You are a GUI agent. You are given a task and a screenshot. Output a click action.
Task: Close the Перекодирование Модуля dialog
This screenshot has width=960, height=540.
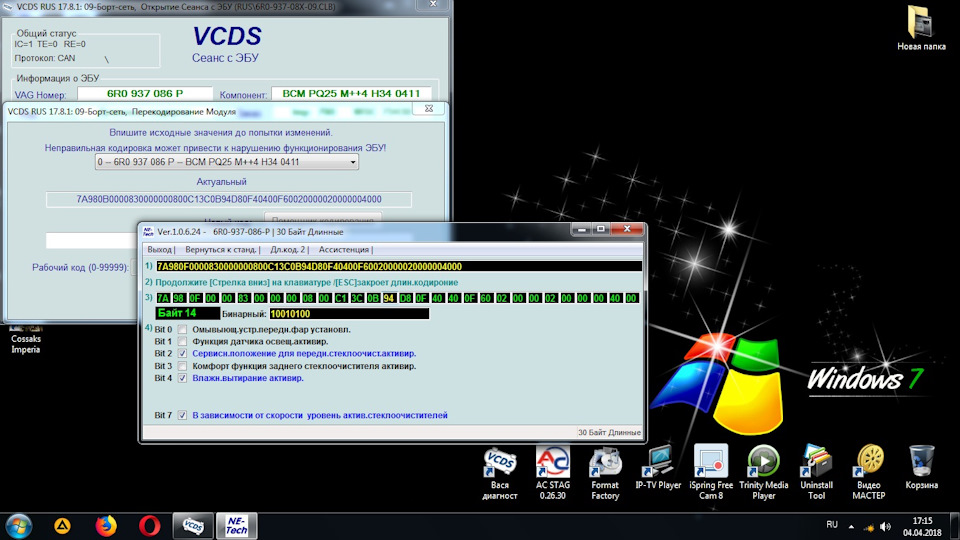pyautogui.click(x=429, y=108)
